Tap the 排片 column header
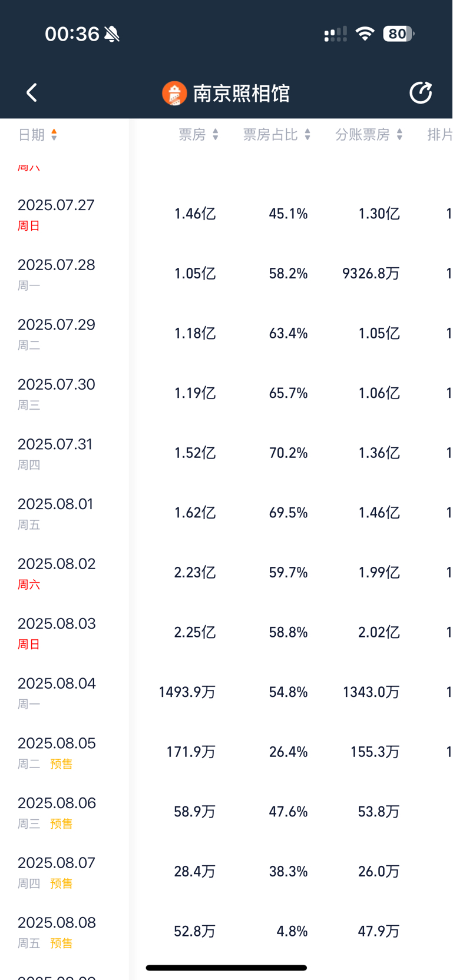The height and width of the screenshot is (980, 453). pos(439,135)
